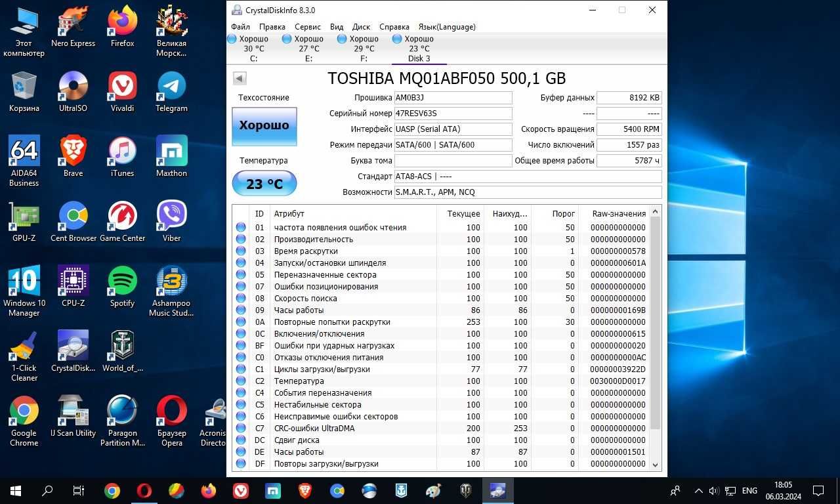Viewport: 840px width, 504px height.
Task: Click the SMART list scroll-down arrow
Action: click(655, 465)
